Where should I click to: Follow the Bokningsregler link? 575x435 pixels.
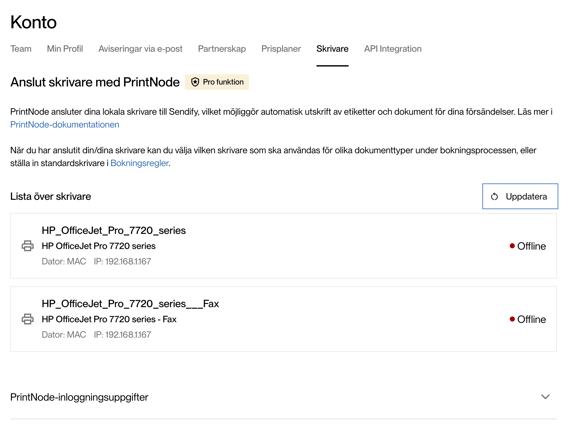click(139, 163)
